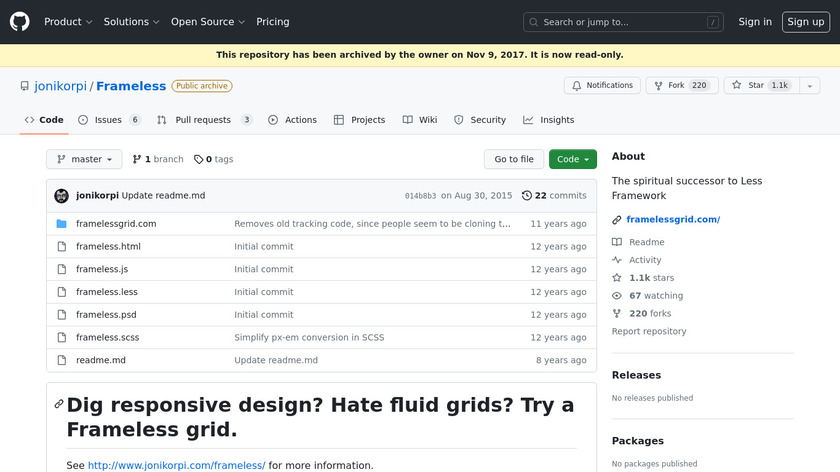Image resolution: width=840 pixels, height=472 pixels.
Task: Open the framelessgrid.com folder
Action: coord(116,224)
